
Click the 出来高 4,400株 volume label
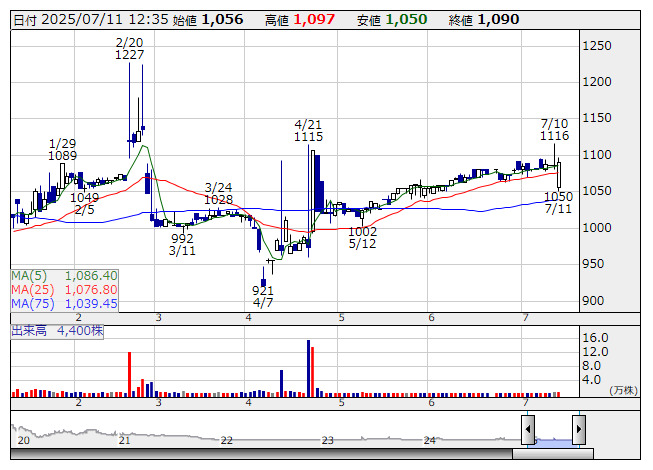(57, 331)
